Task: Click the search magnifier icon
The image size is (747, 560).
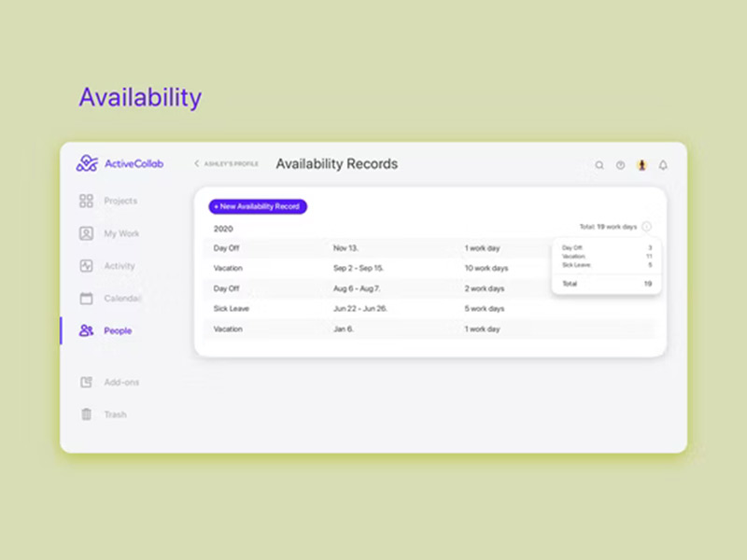Action: click(x=599, y=165)
